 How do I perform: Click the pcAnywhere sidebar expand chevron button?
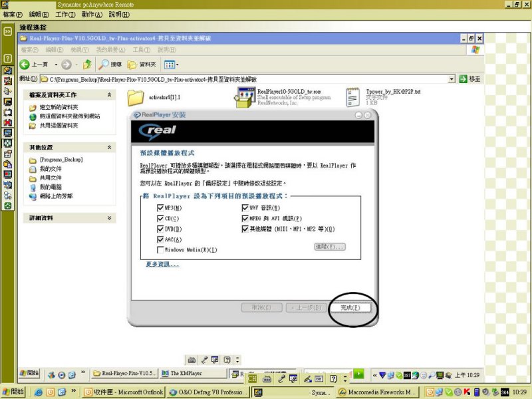pos(7,32)
